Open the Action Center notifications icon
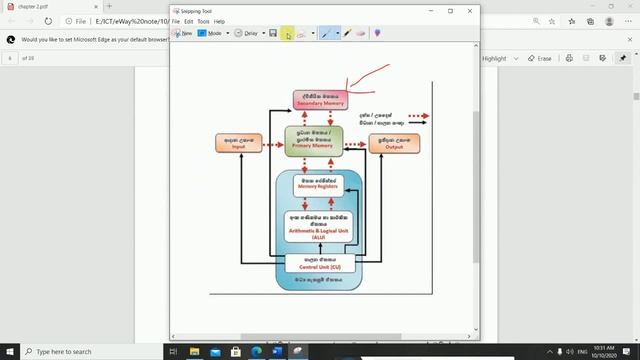 click(x=627, y=351)
